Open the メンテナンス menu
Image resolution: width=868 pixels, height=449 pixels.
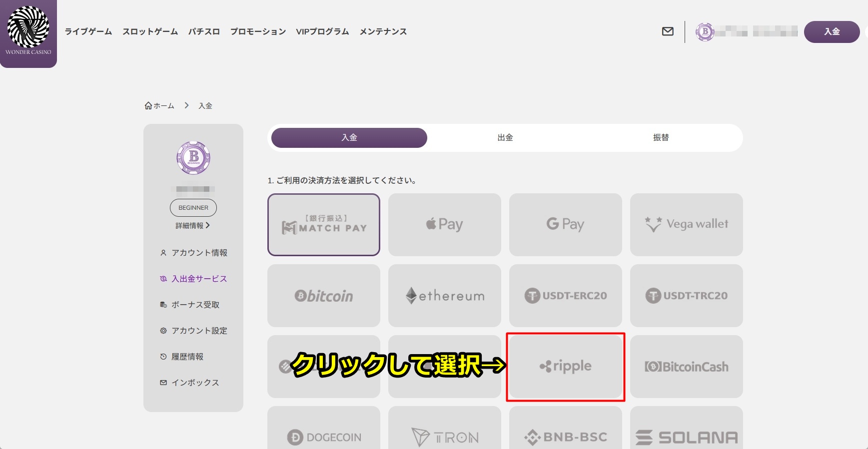point(383,31)
